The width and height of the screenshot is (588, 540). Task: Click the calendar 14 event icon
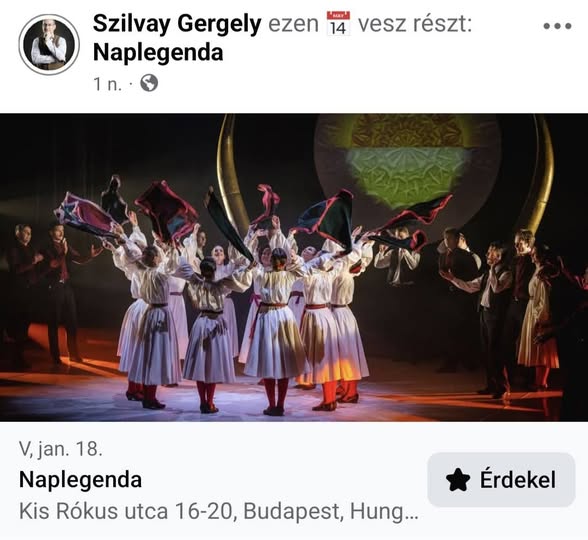(x=338, y=24)
